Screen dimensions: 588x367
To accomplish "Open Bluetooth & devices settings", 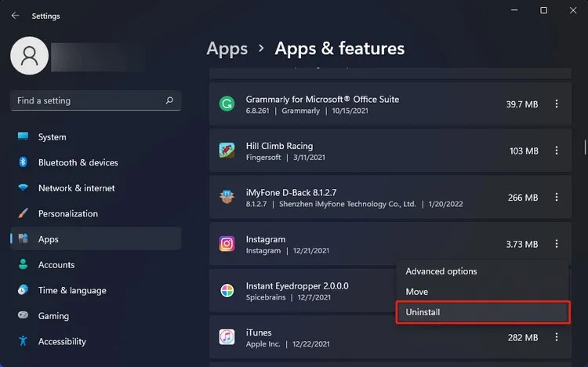I will 78,162.
